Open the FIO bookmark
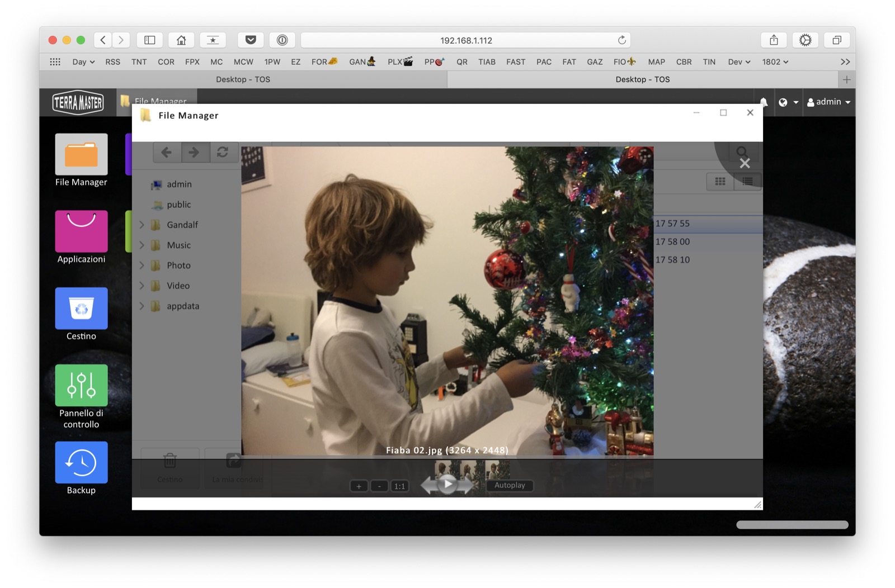The width and height of the screenshot is (895, 588). (x=624, y=62)
